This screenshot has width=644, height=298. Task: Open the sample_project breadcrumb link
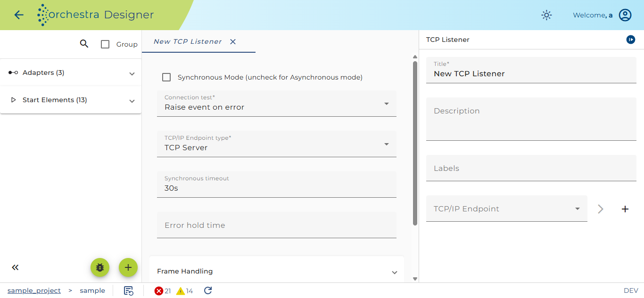pyautogui.click(x=34, y=290)
